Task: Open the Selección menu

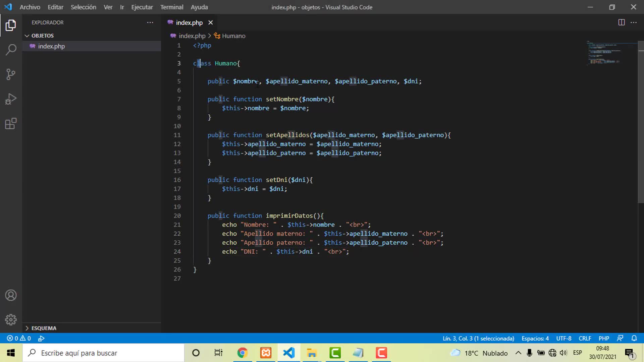Action: coord(84,7)
